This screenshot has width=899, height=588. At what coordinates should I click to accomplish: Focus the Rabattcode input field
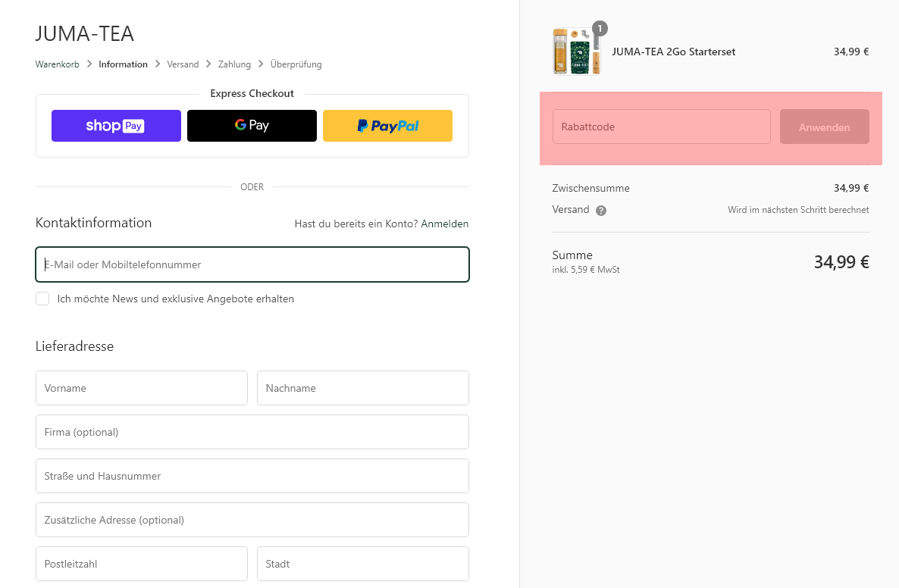(x=661, y=127)
